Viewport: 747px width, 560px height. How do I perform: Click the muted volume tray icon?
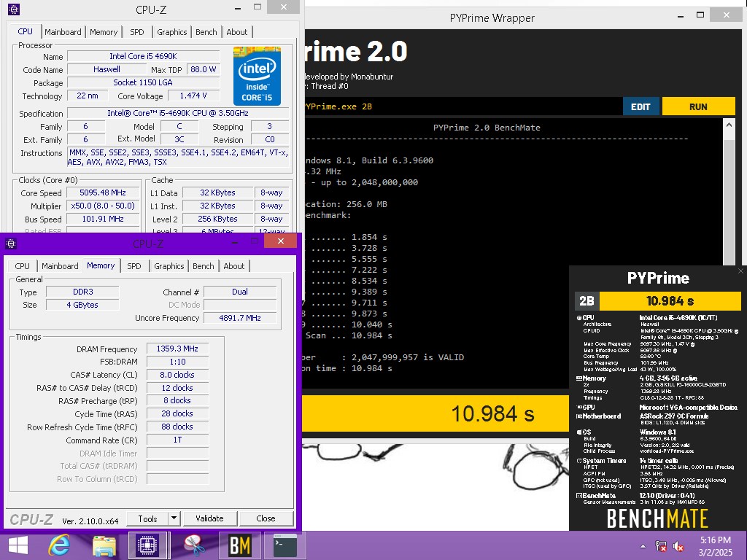pos(678,546)
